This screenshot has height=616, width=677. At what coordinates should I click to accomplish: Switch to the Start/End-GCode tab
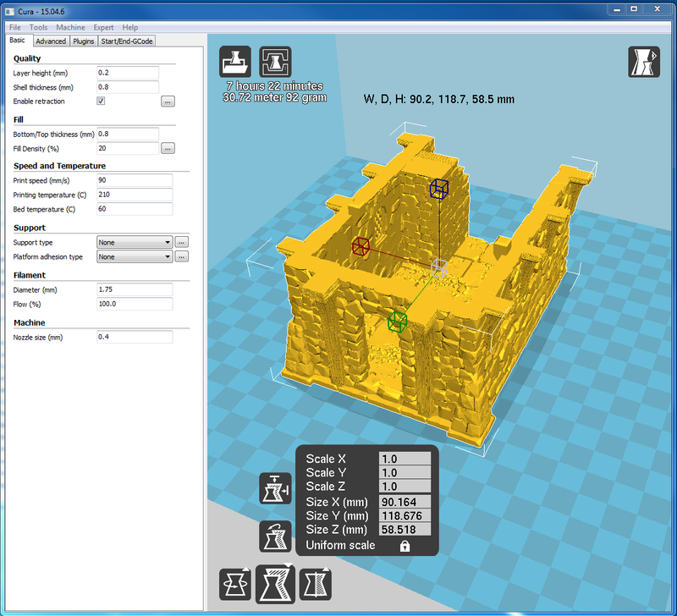[x=127, y=41]
